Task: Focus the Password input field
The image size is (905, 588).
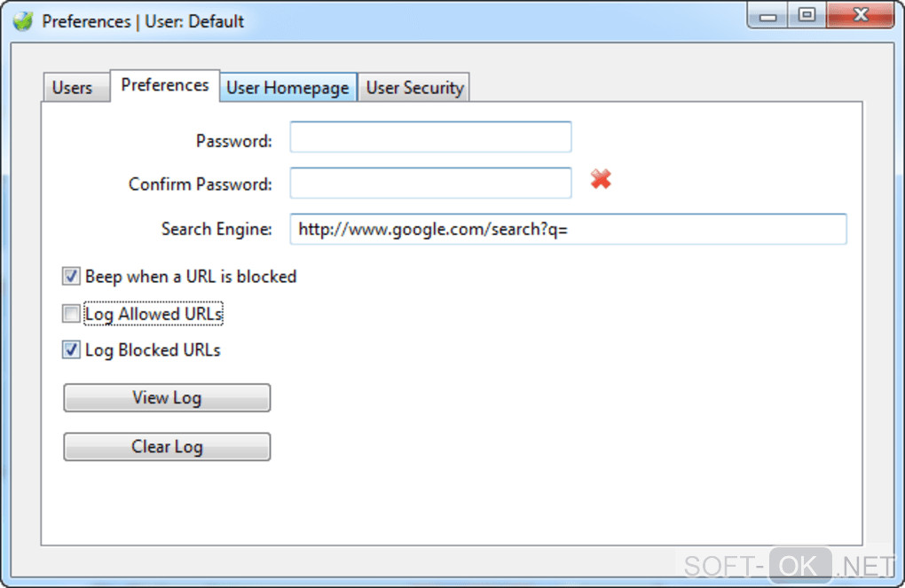Action: pos(430,138)
